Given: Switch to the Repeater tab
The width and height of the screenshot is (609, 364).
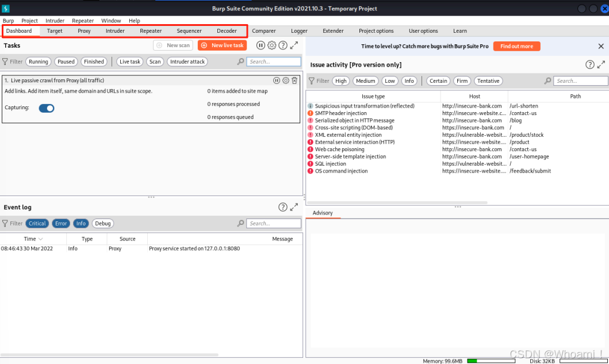Looking at the screenshot, I should 151,30.
